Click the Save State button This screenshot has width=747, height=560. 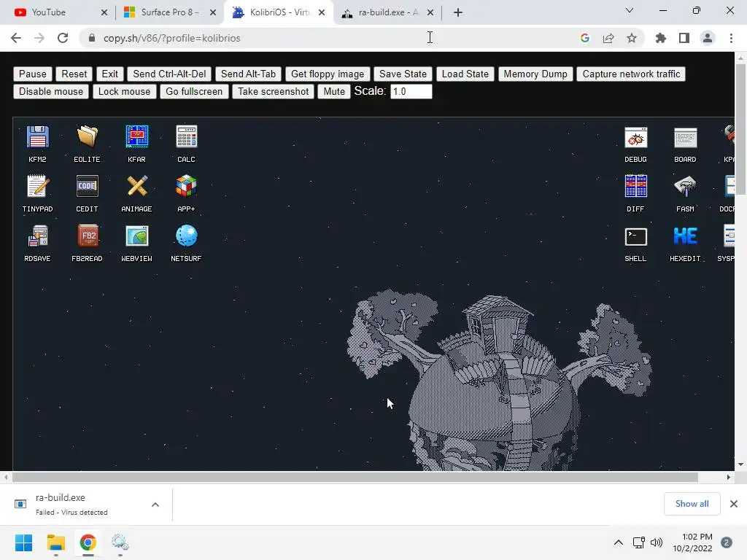tap(403, 74)
